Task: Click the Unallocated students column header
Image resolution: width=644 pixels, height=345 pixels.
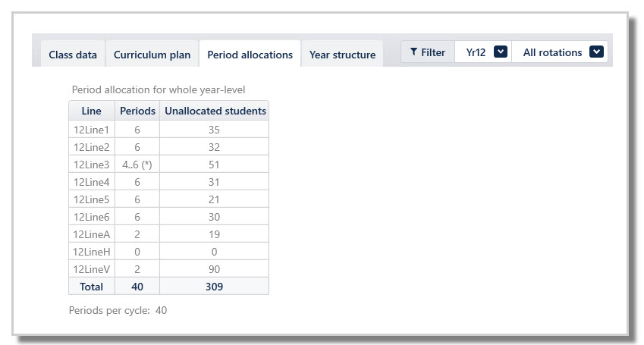Action: (x=215, y=111)
